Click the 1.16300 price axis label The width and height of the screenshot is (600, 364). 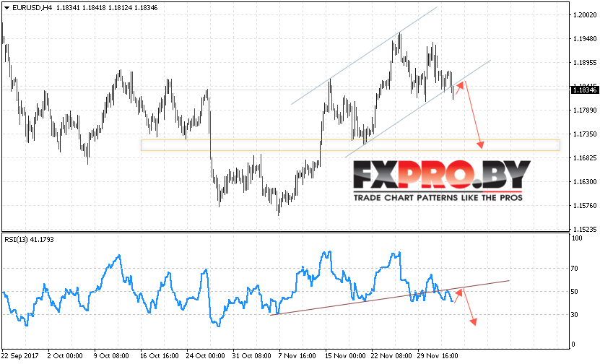[585, 182]
